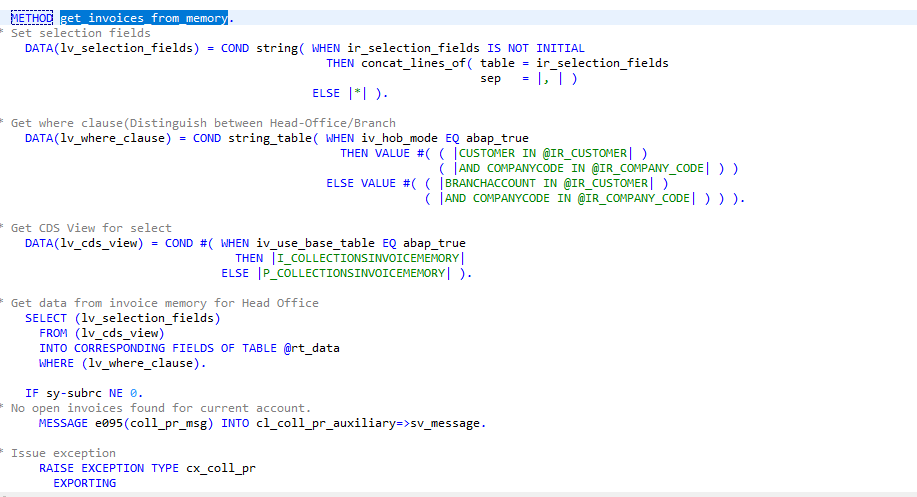Click 'CUSTOMER IN @IR_CUSTOMER' string literal
This screenshot has width=917, height=497.
click(x=543, y=153)
